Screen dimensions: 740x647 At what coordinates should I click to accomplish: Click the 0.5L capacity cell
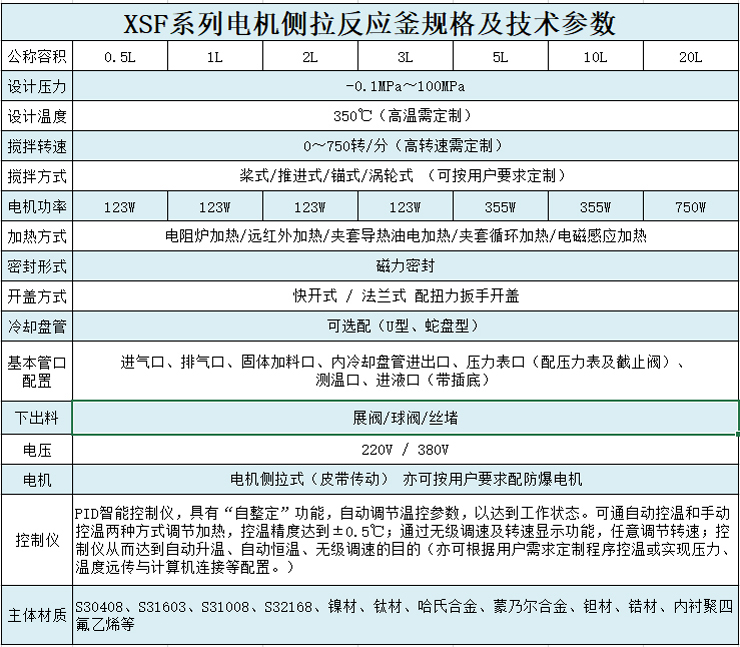pyautogui.click(x=120, y=57)
